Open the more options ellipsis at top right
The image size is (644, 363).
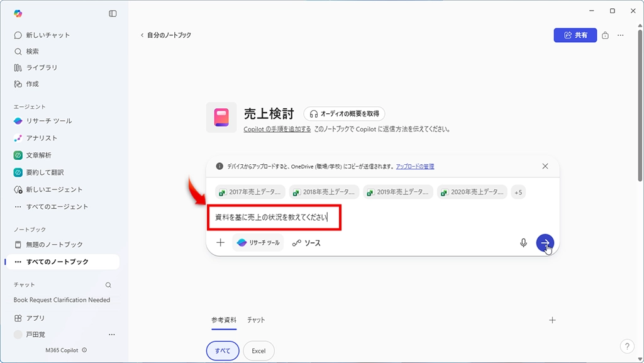(621, 35)
